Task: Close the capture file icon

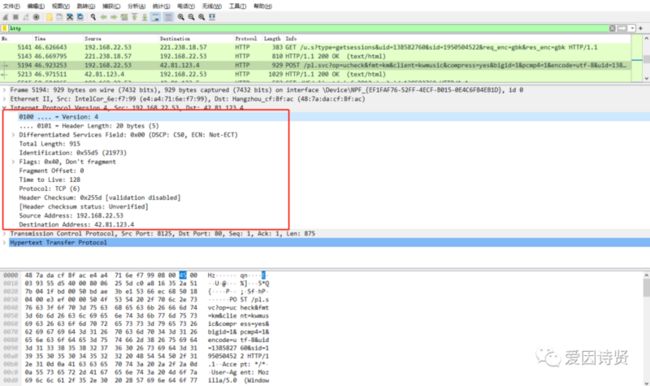Action: pos(70,17)
